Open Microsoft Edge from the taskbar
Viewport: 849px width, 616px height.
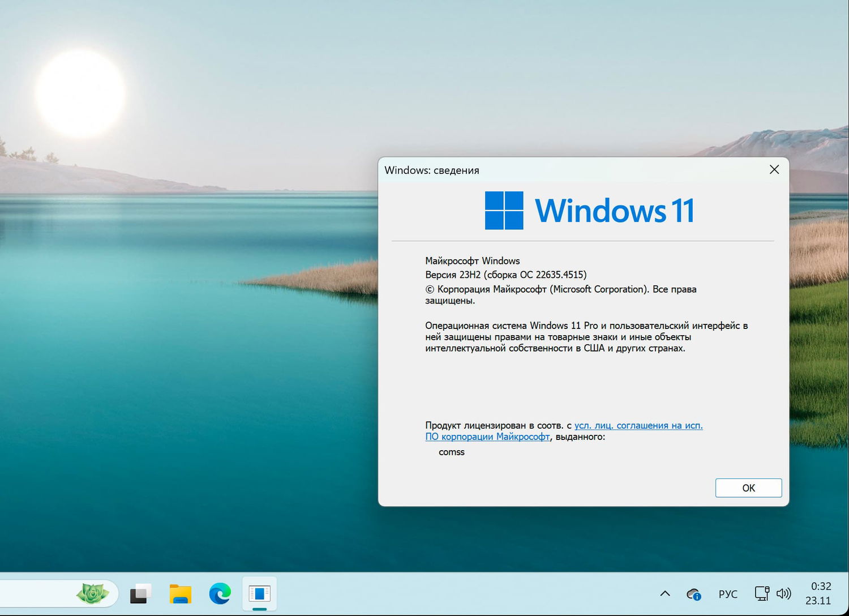coord(220,594)
